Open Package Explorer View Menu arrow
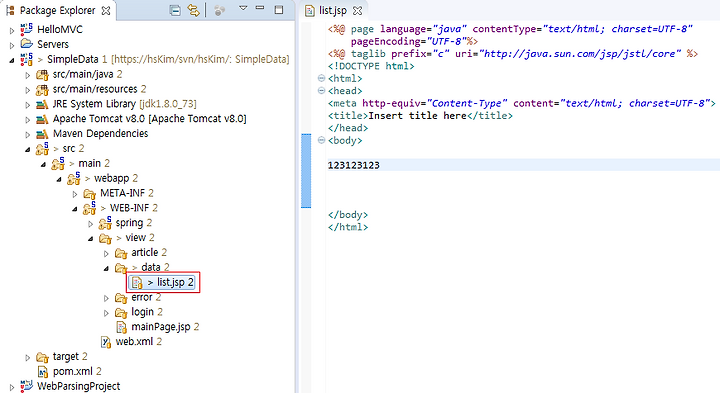Screen dimensions: 720x393 coord(243,8)
